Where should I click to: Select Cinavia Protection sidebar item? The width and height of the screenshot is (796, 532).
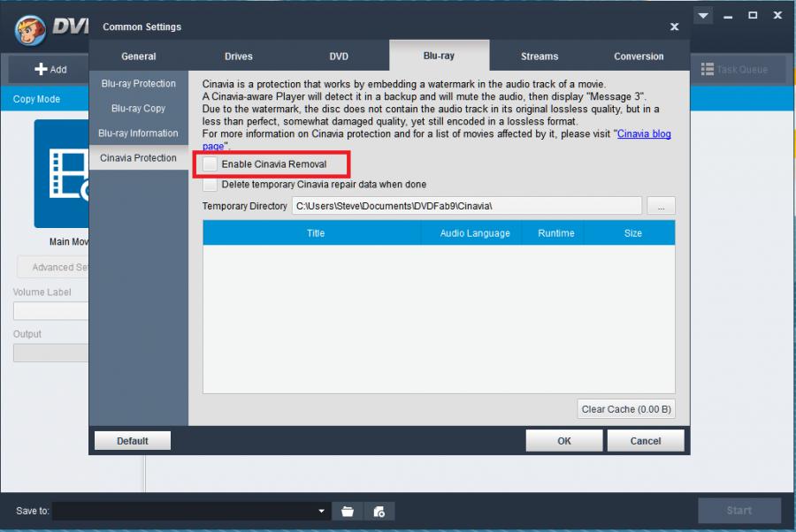(x=139, y=158)
